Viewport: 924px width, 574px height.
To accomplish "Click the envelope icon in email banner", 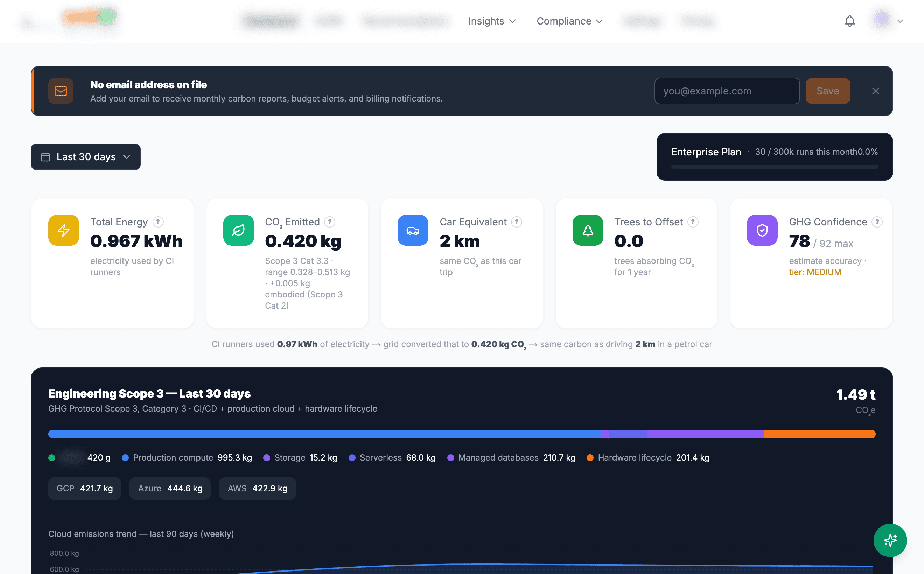I will pyautogui.click(x=61, y=91).
